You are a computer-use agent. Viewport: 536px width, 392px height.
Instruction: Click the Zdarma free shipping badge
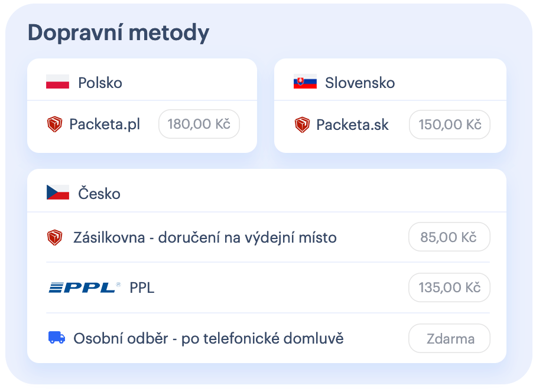(x=449, y=338)
